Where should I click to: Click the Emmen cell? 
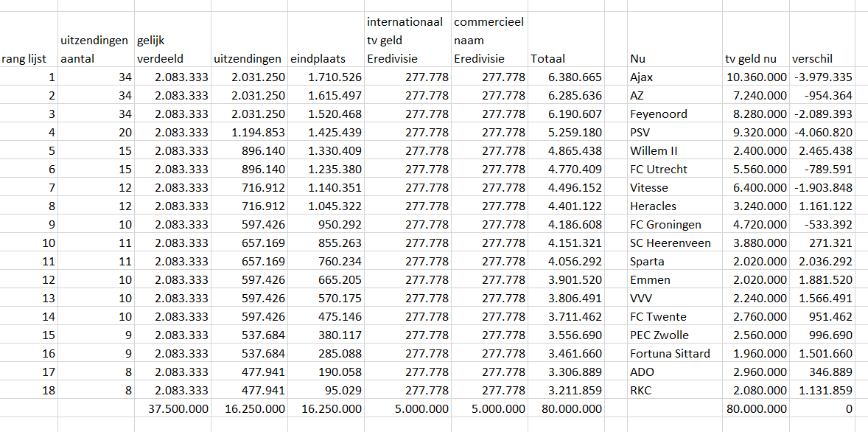click(x=674, y=280)
